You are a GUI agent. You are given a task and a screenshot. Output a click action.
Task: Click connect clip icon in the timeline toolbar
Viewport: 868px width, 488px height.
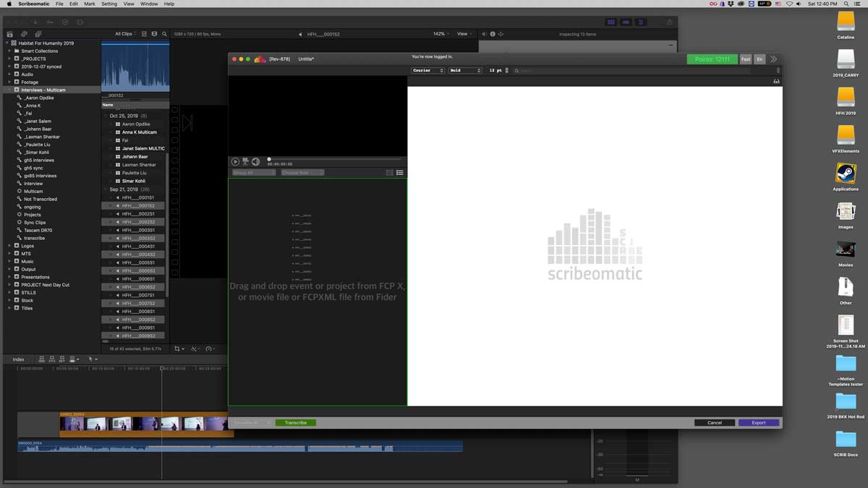pos(41,359)
